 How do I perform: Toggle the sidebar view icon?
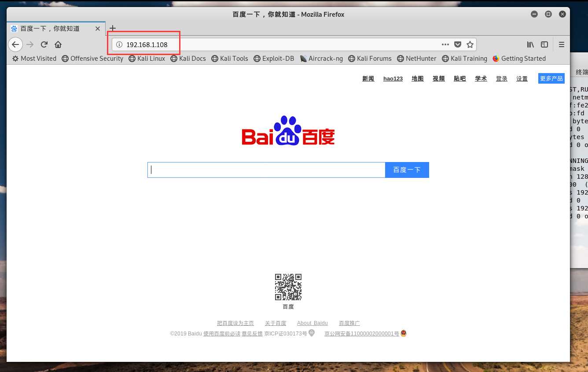coord(544,44)
